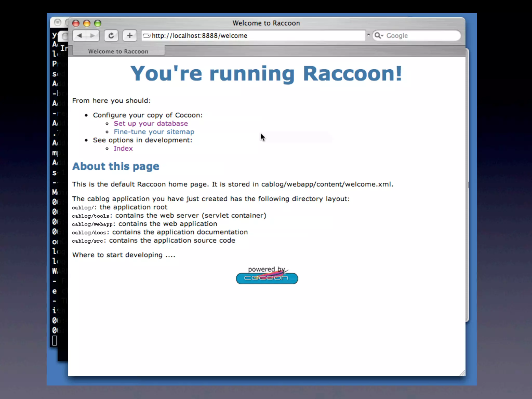Click the browser forward arrow button
The image size is (532, 399).
point(92,36)
